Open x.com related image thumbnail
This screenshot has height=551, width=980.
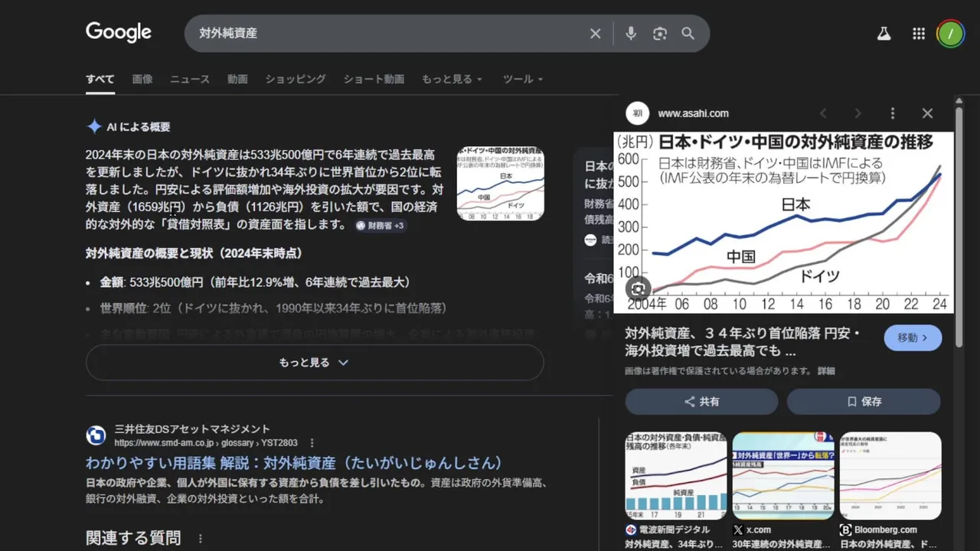783,476
